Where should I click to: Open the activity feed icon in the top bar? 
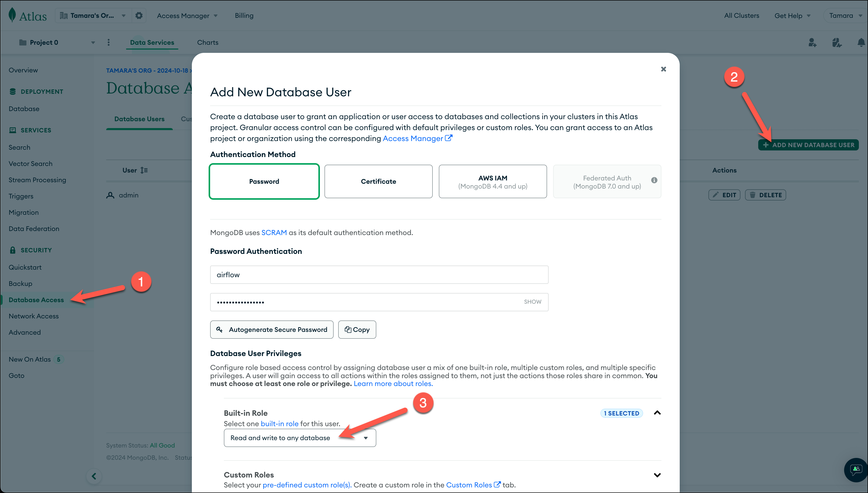tap(836, 42)
